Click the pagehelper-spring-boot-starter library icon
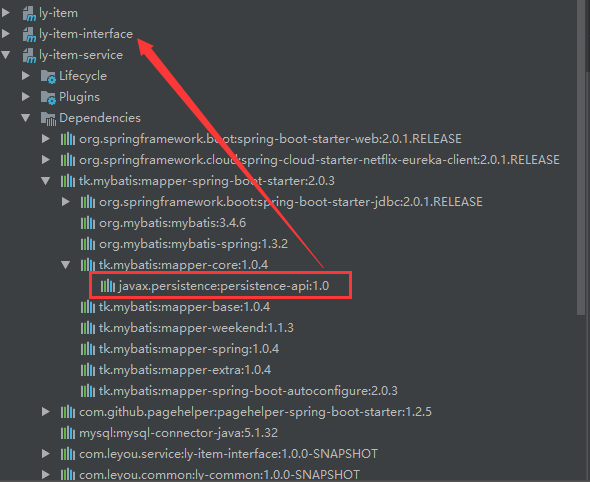The image size is (590, 482). (x=68, y=412)
